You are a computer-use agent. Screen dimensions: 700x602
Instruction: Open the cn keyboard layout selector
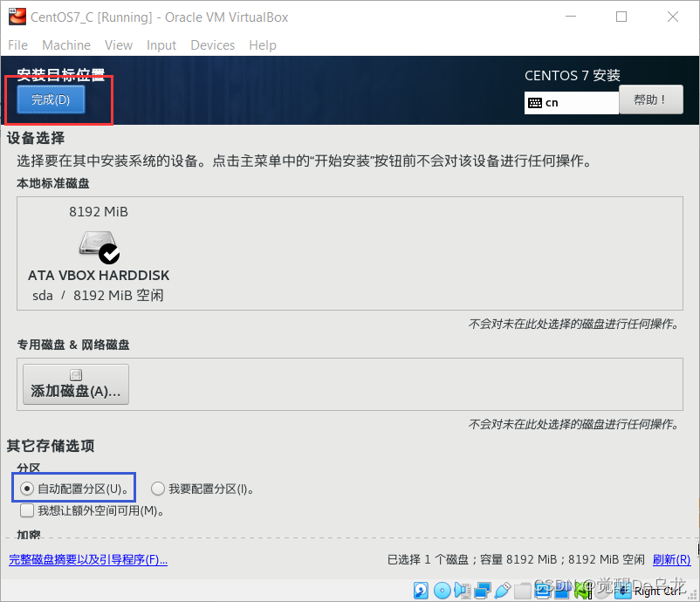pyautogui.click(x=571, y=103)
